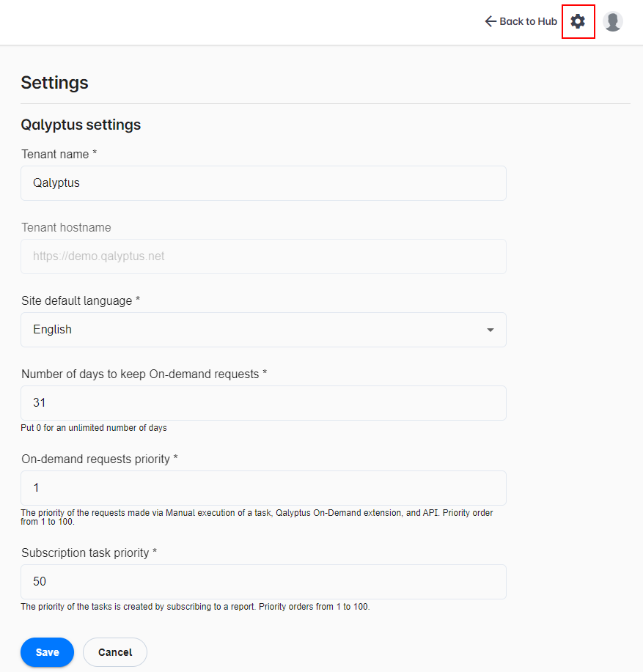The image size is (643, 672).
Task: Cancel changes with the Cancel button
Action: (114, 651)
